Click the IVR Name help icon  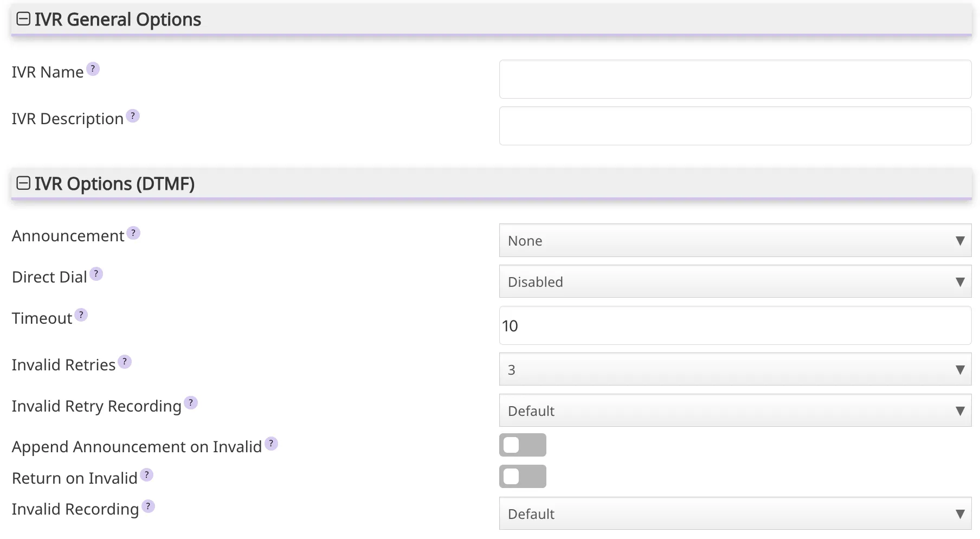tap(93, 68)
